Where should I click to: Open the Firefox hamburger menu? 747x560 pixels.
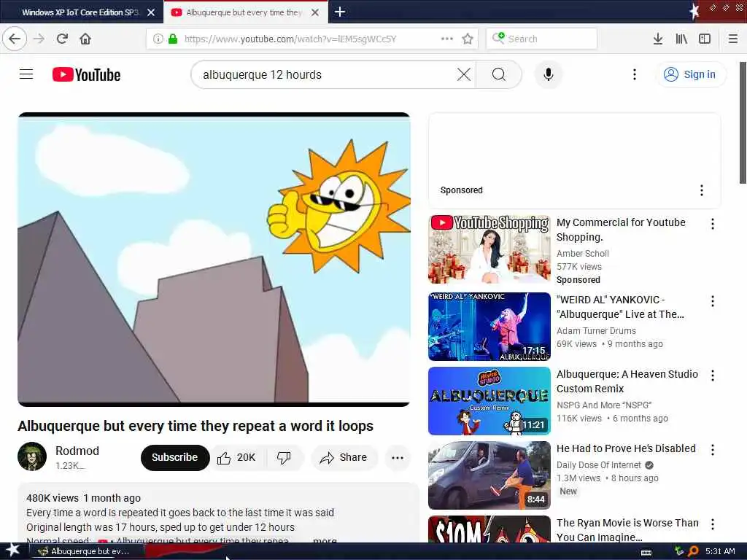733,39
